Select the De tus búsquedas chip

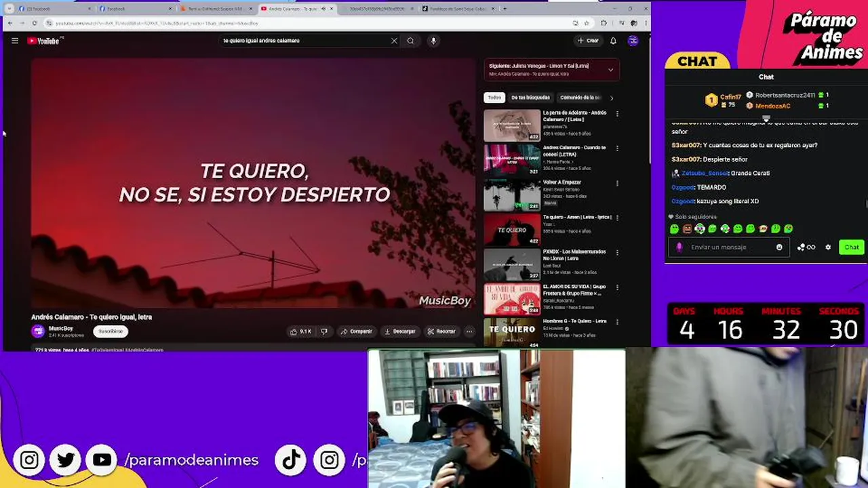click(x=530, y=98)
